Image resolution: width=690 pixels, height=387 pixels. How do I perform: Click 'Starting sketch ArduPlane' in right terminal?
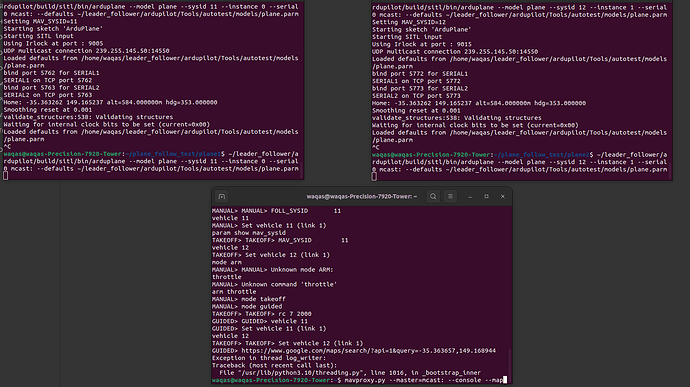tap(422, 29)
